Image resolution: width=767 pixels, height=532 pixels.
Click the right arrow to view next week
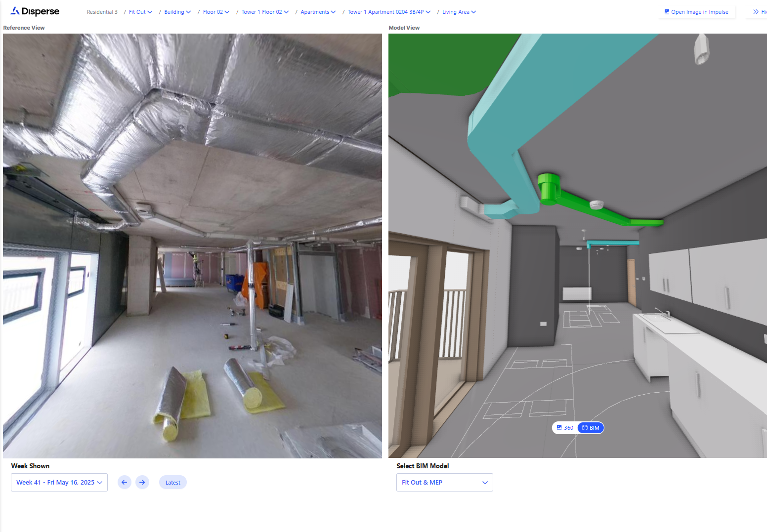[142, 482]
